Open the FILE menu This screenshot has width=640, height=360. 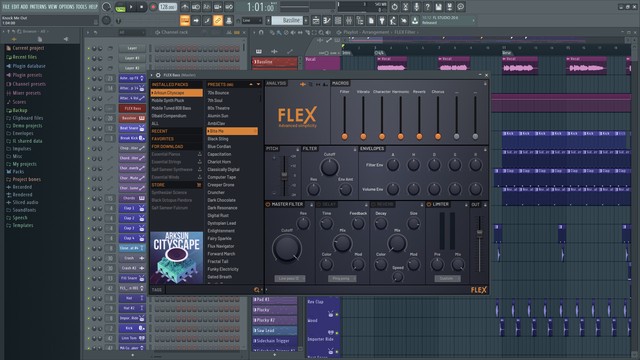(6, 7)
